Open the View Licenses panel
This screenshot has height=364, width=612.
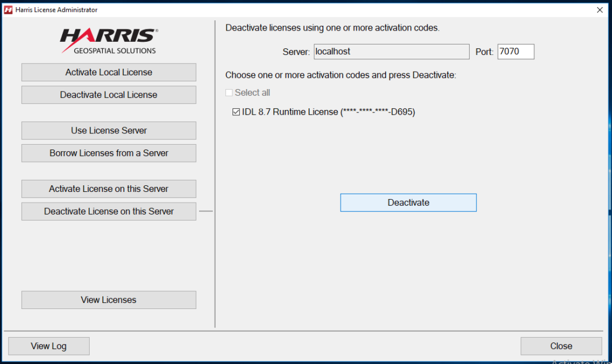[109, 300]
